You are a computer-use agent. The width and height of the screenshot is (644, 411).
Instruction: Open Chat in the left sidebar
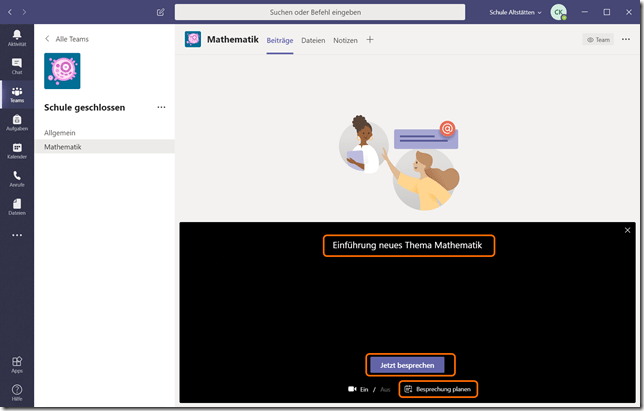17,66
